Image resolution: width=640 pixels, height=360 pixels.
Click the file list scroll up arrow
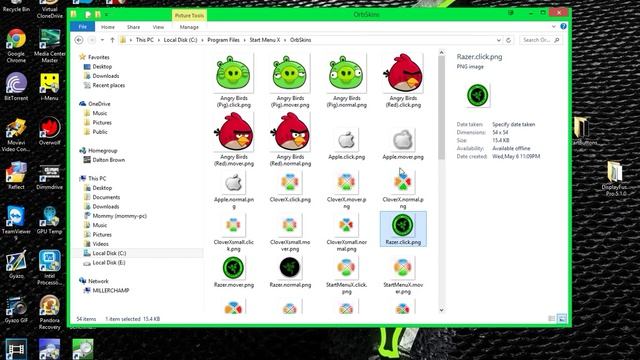(441, 53)
